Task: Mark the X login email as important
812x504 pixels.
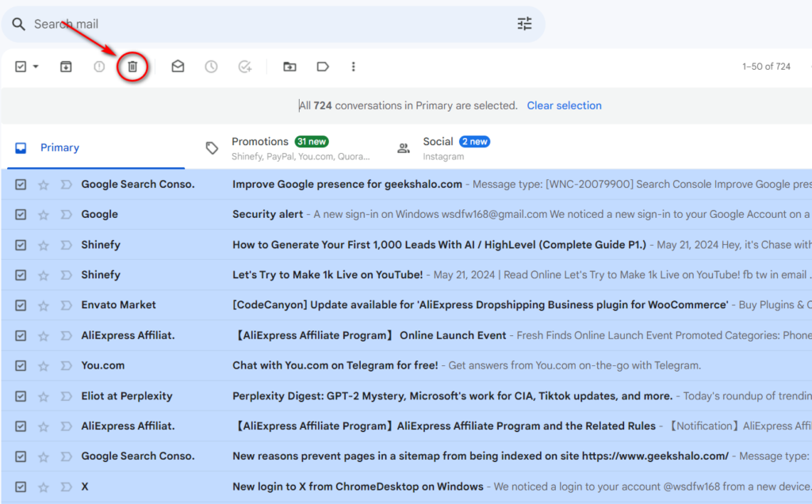Action: (x=66, y=487)
